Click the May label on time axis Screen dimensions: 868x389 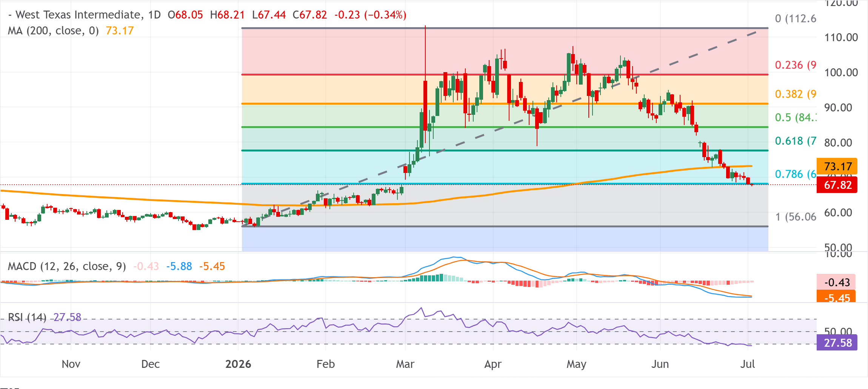click(x=577, y=364)
